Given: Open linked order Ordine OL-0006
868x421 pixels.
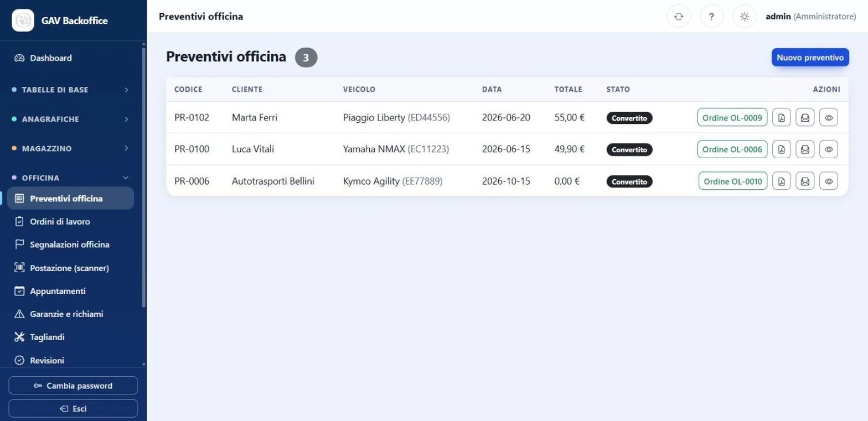Looking at the screenshot, I should (x=732, y=149).
